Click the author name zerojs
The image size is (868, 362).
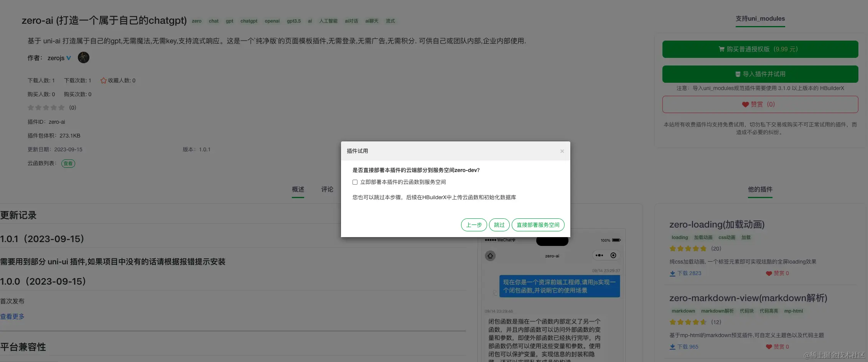(x=56, y=58)
